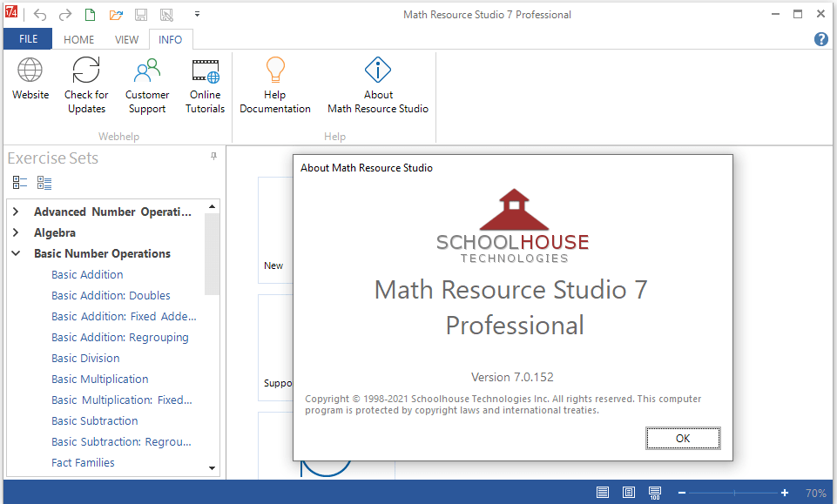Viewport: 837px width, 504px height.
Task: Click About Math Resource Studio icon
Action: (x=378, y=70)
